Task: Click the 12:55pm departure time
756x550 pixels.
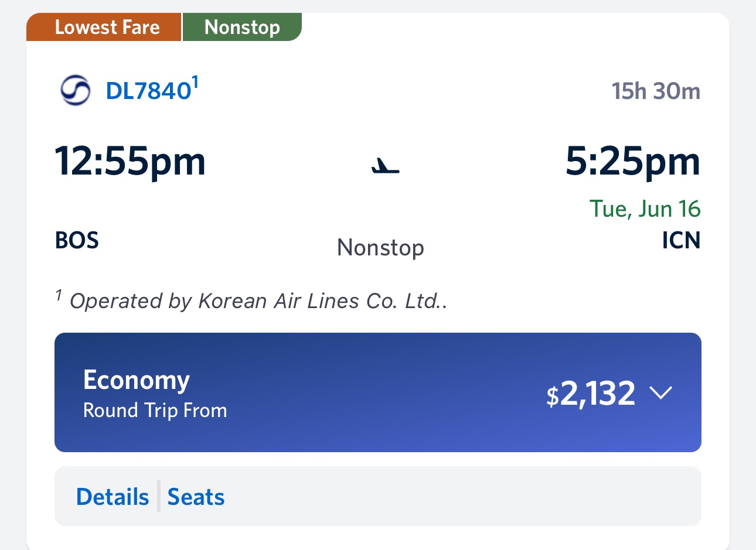Action: tap(130, 161)
